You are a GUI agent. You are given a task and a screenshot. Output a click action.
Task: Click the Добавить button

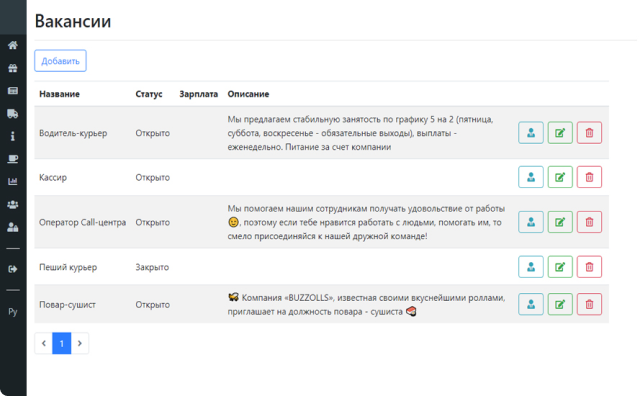pyautogui.click(x=60, y=61)
